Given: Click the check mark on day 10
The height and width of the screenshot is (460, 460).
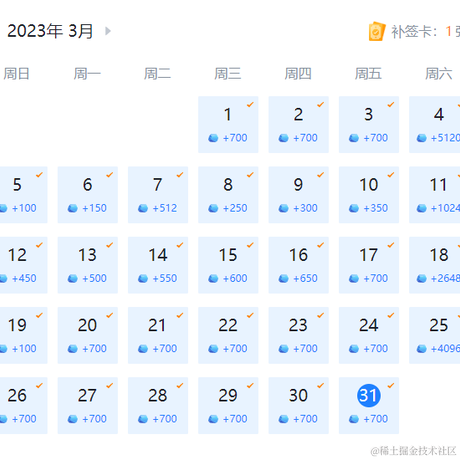Looking at the screenshot, I should pyautogui.click(x=391, y=175).
